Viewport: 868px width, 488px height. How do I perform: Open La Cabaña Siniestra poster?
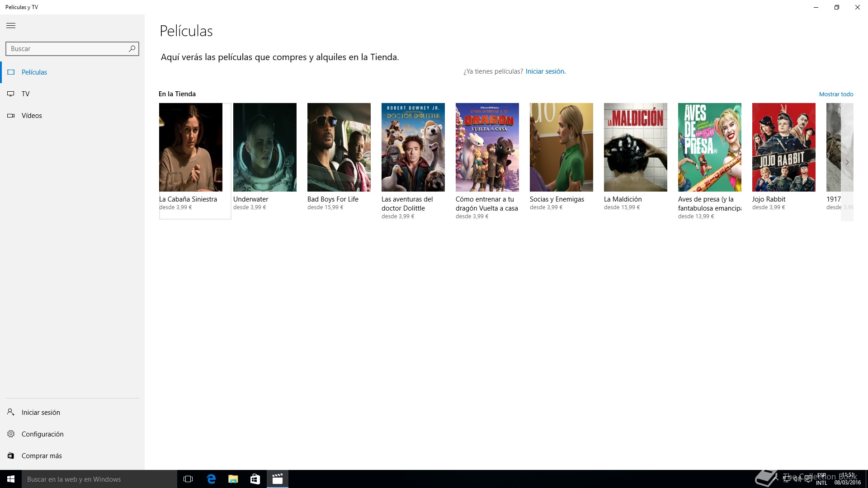(x=191, y=147)
